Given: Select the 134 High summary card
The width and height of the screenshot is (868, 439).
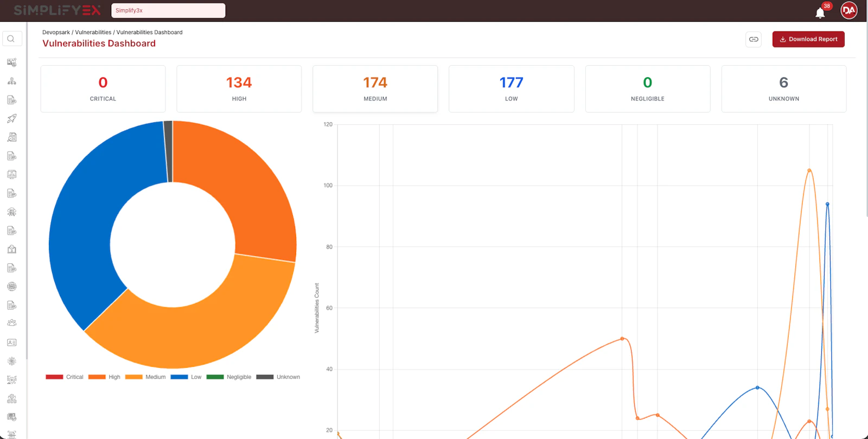Looking at the screenshot, I should pos(239,89).
